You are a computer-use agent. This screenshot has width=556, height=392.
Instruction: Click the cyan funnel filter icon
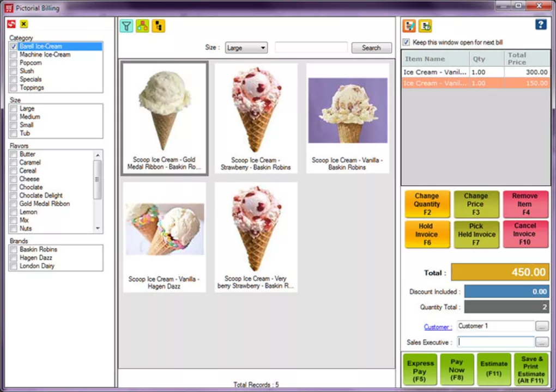126,26
